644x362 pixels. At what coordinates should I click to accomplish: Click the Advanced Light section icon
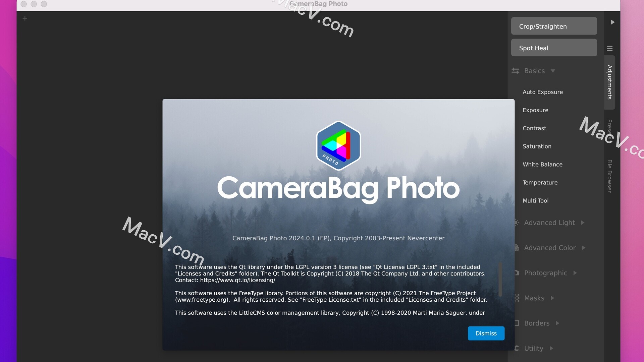516,222
